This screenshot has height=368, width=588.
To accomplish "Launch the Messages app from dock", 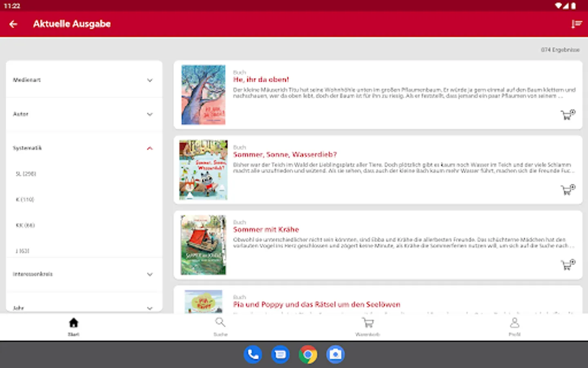I will (281, 355).
